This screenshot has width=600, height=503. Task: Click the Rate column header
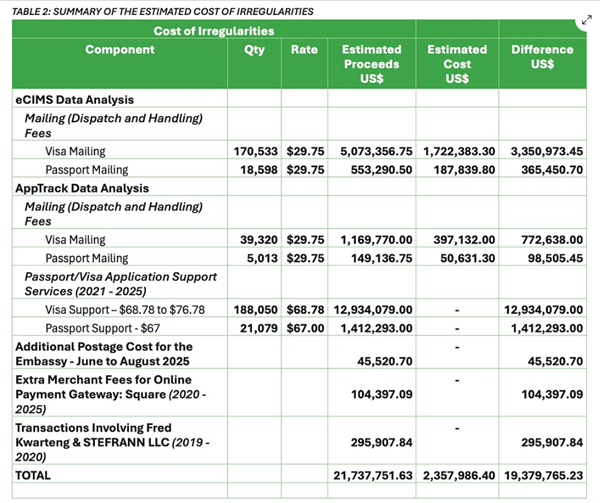(x=304, y=49)
